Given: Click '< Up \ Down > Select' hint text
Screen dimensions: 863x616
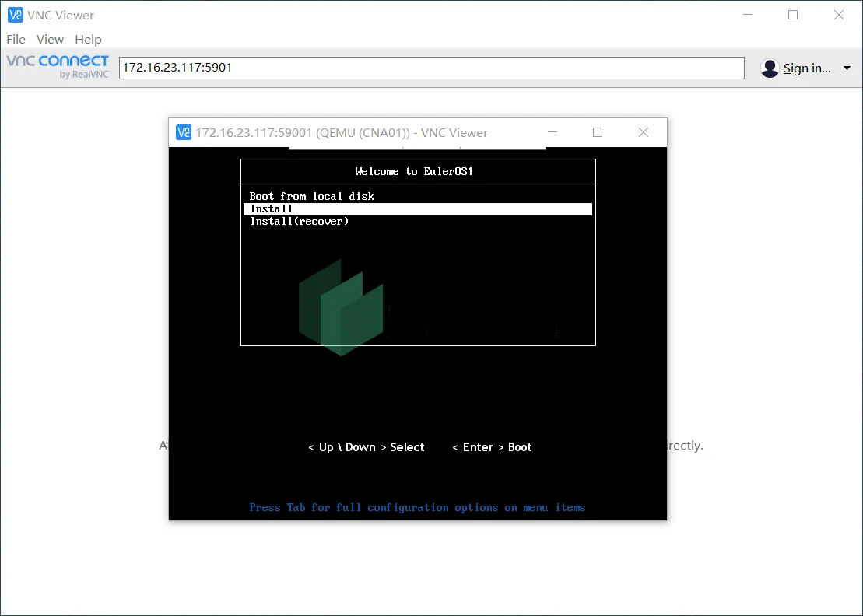Looking at the screenshot, I should (367, 447).
